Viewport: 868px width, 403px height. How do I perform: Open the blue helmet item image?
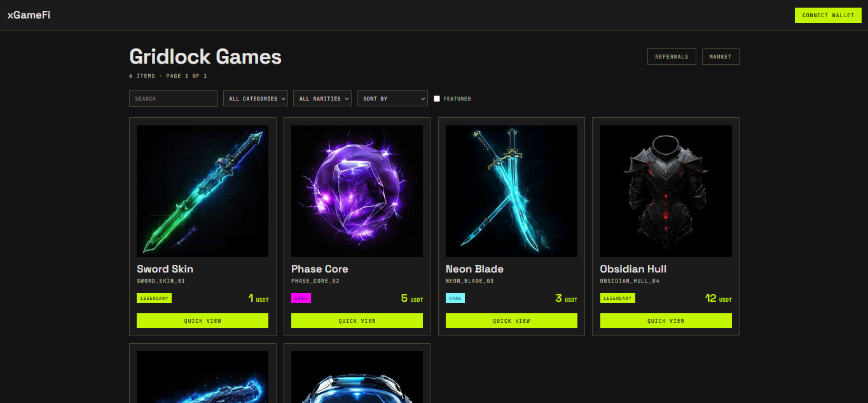357,377
